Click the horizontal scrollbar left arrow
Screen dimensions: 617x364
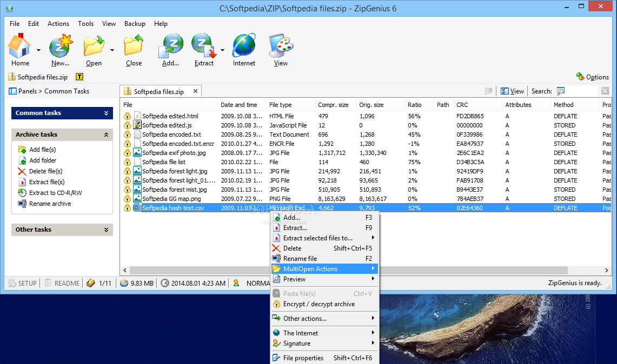click(125, 270)
